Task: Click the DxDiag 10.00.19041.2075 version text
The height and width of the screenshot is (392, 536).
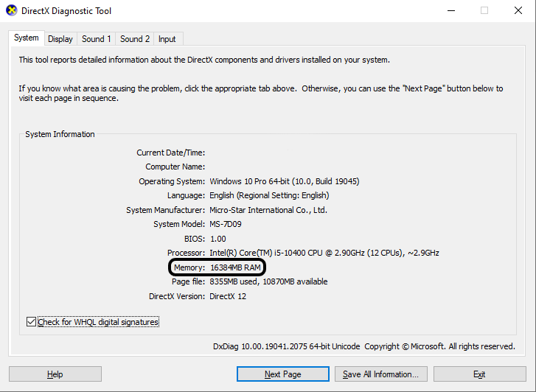Action: pos(287,346)
